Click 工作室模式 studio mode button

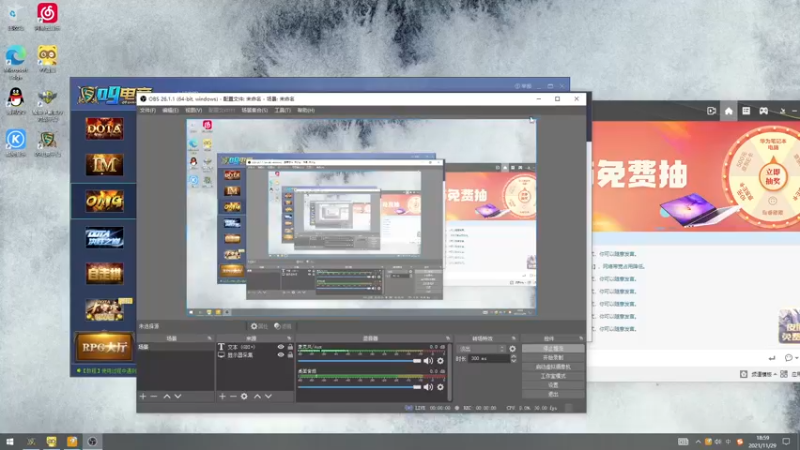[x=553, y=376]
